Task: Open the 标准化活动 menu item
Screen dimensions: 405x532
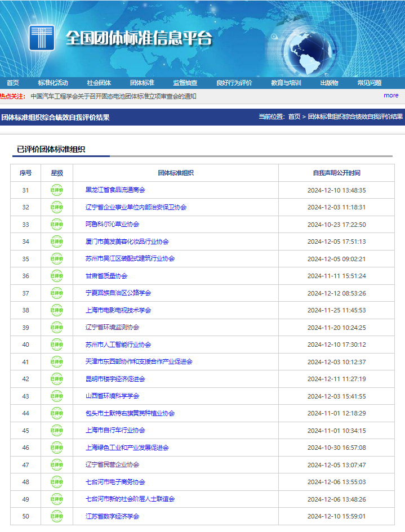Action: coord(53,83)
